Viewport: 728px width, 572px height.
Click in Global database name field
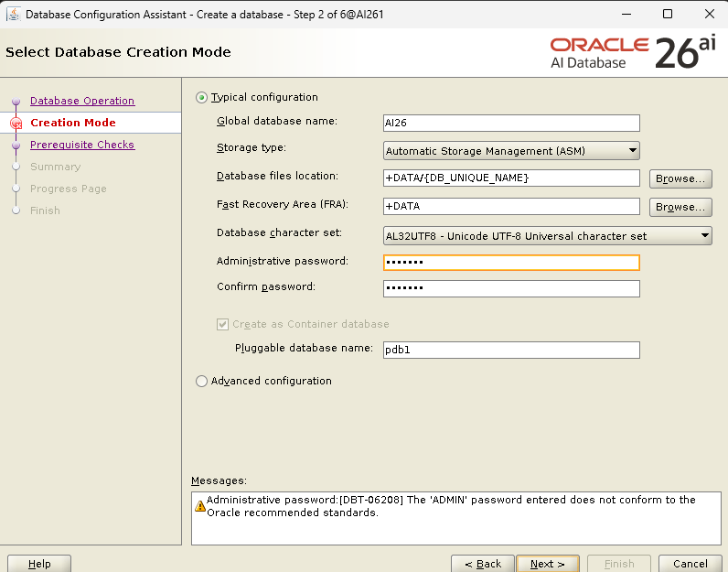[x=511, y=123]
